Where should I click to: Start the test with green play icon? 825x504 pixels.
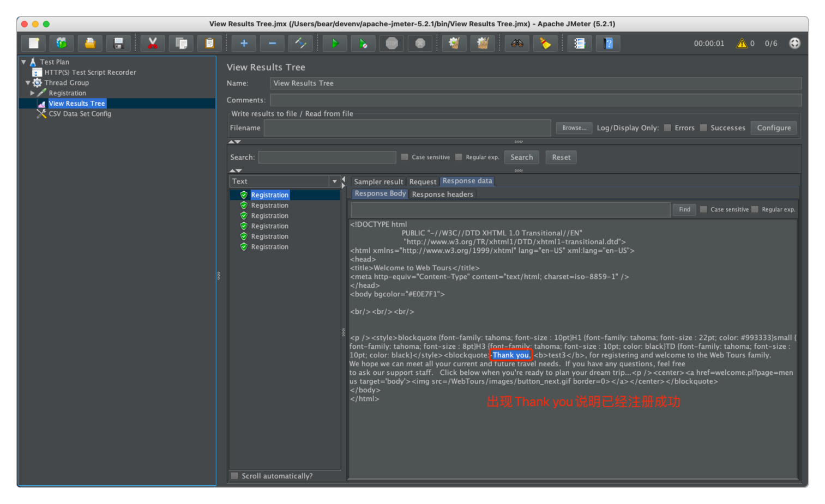(x=335, y=43)
